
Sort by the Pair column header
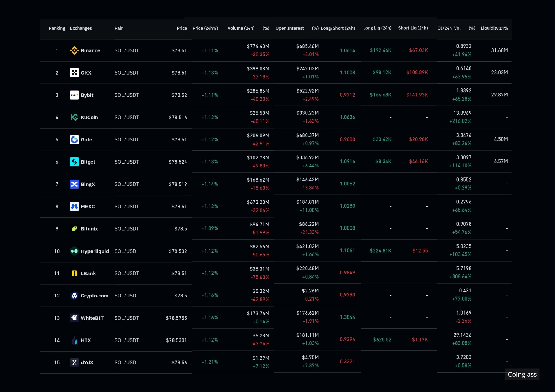(x=118, y=28)
